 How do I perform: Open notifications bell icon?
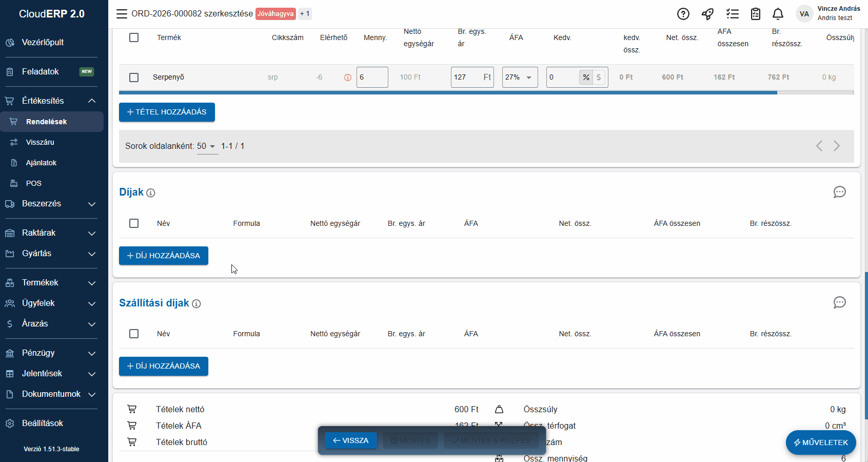tap(778, 14)
